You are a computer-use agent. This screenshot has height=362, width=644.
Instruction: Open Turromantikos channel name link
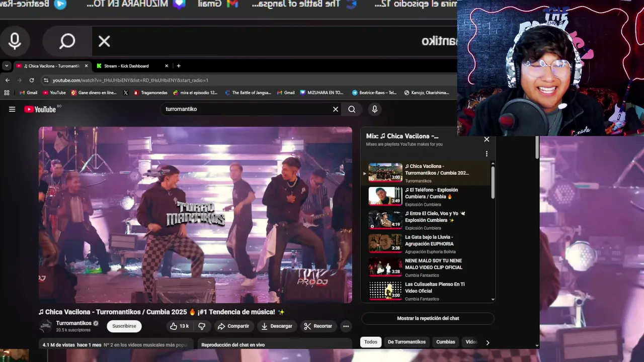[x=73, y=323]
